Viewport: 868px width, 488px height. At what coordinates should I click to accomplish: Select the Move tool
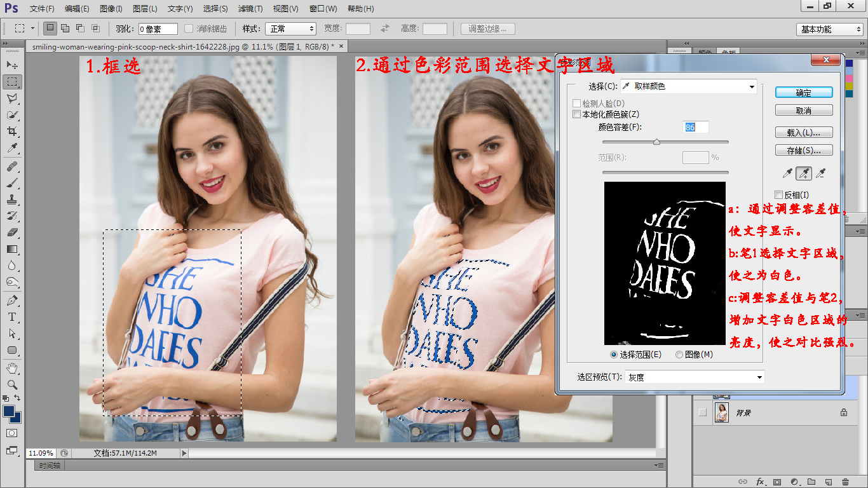pos(12,65)
